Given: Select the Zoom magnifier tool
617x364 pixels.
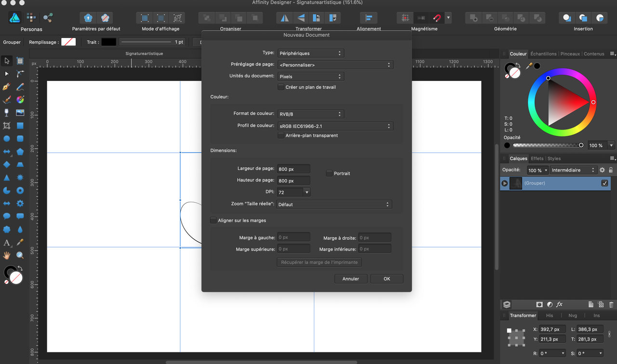Looking at the screenshot, I should click(20, 255).
